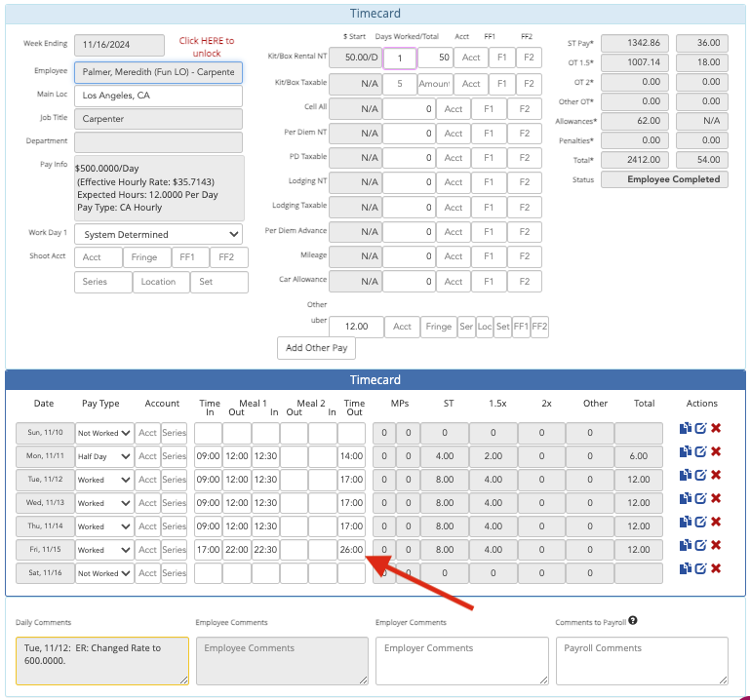750x700 pixels.
Task: Edit the Main Loc Los Angeles, CA field
Action: (158, 96)
